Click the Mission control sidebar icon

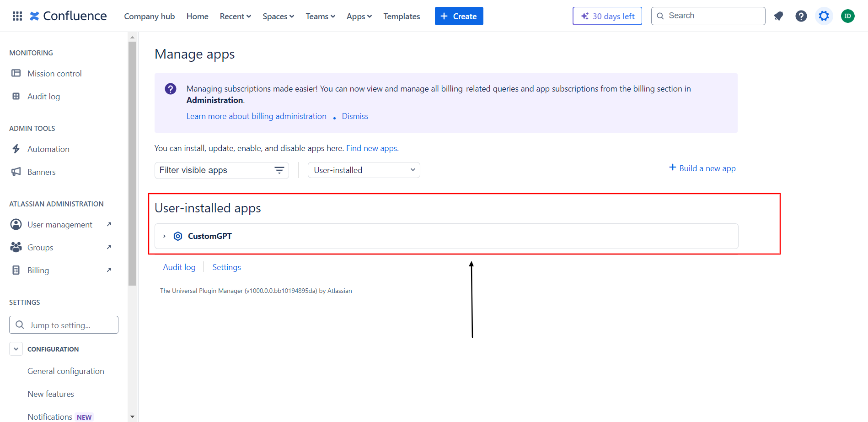tap(16, 73)
